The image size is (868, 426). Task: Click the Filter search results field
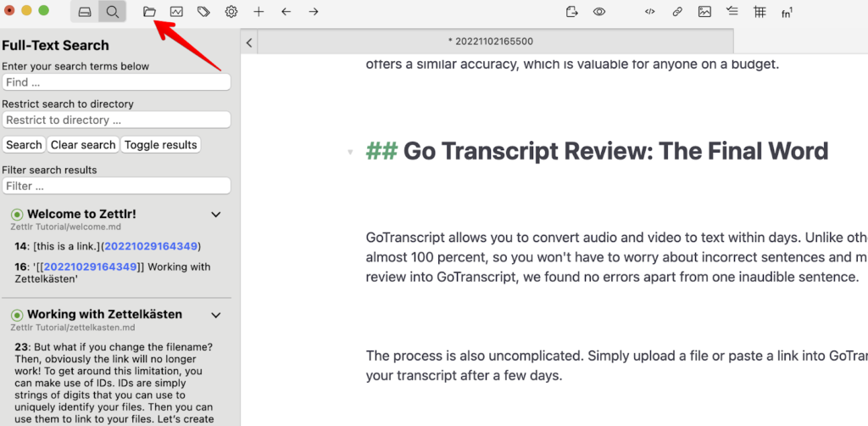click(116, 186)
